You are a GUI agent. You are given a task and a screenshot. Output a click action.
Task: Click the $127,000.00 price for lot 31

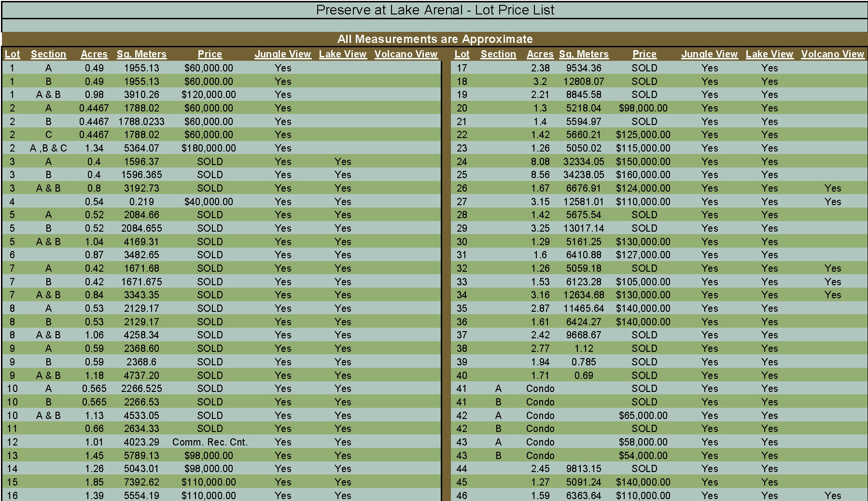643,255
